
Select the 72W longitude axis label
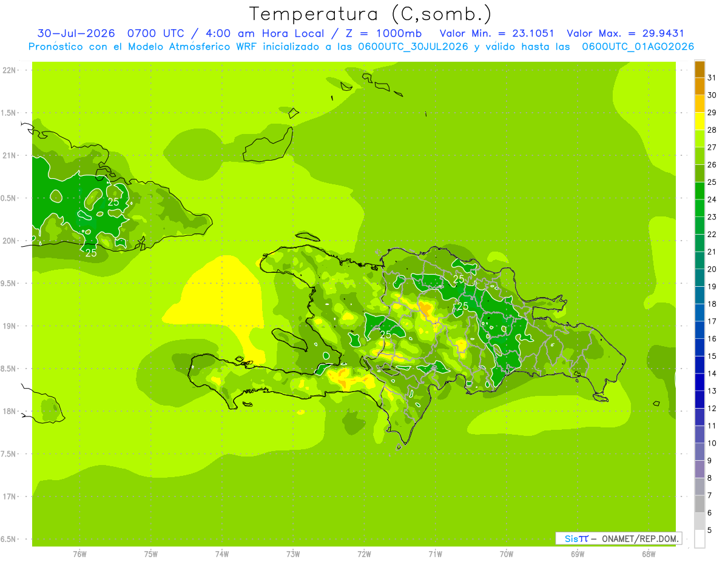364,554
